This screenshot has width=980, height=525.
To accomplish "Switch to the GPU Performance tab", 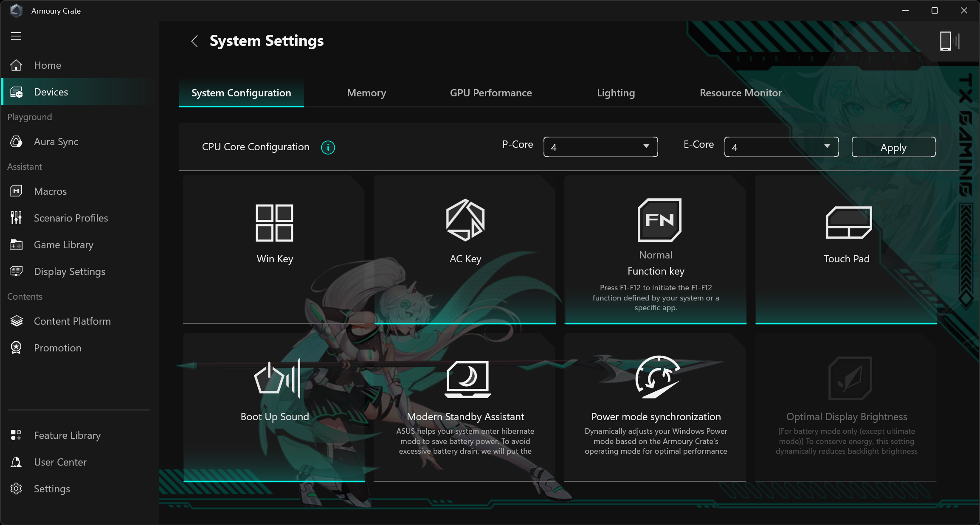I will click(490, 93).
